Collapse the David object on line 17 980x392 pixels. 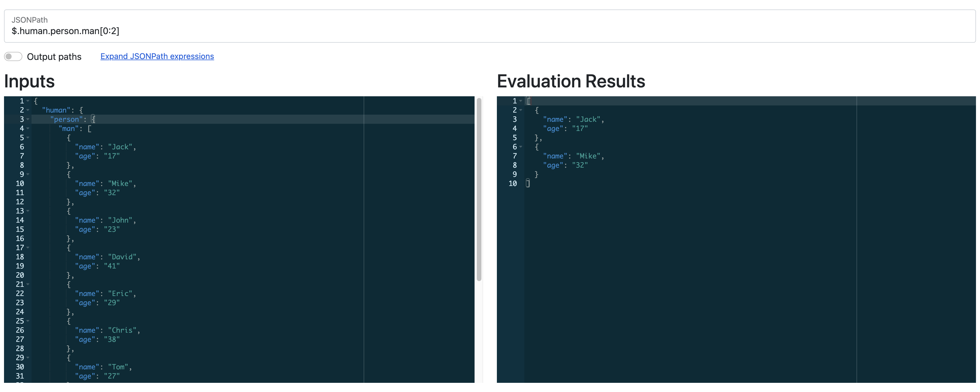28,248
